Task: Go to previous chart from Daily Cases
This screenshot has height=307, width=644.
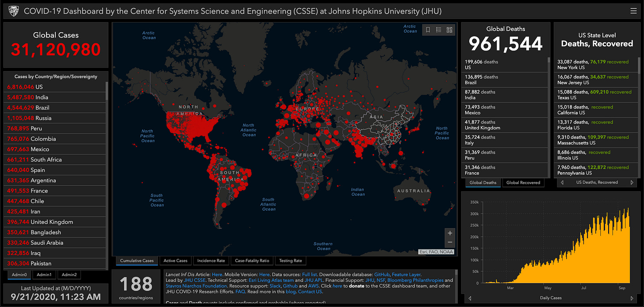Action: (469, 298)
